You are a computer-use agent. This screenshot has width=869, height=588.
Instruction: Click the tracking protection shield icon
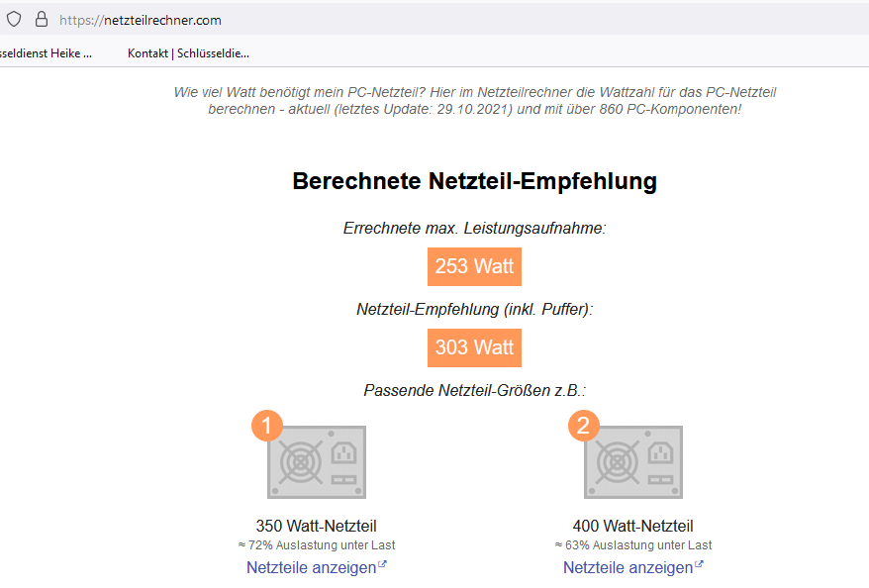click(x=14, y=19)
